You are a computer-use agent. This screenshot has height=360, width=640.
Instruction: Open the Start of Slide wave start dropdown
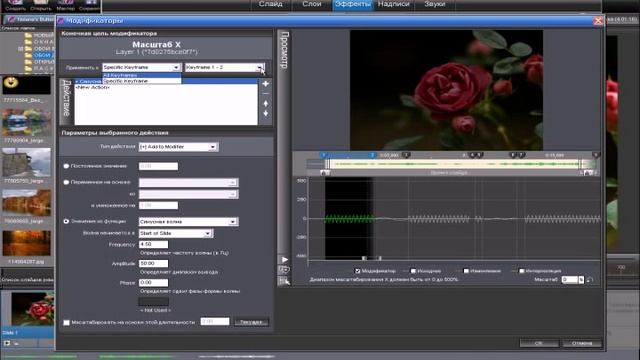point(176,233)
